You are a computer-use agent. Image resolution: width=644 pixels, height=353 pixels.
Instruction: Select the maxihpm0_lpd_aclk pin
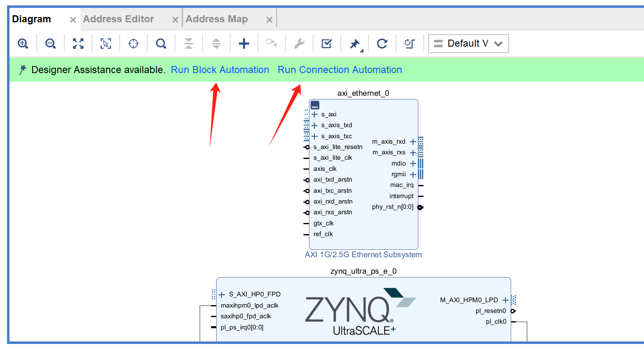click(x=250, y=306)
